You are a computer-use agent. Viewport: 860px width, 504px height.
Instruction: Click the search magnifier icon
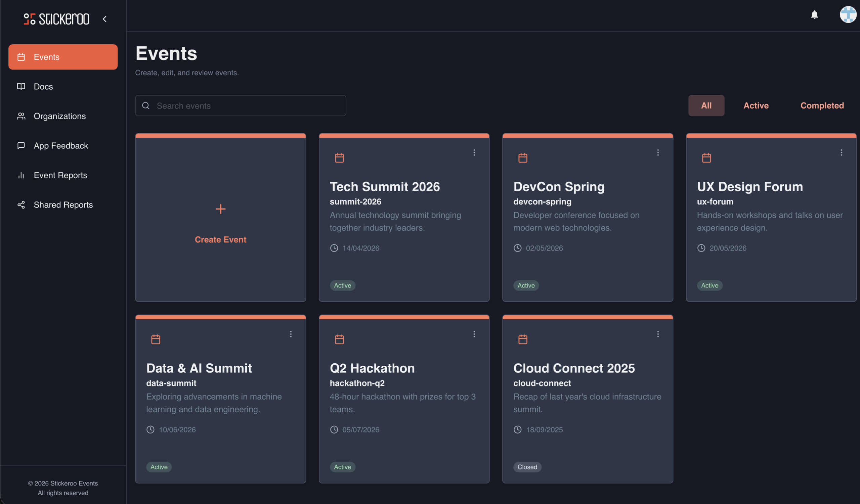[x=146, y=106]
